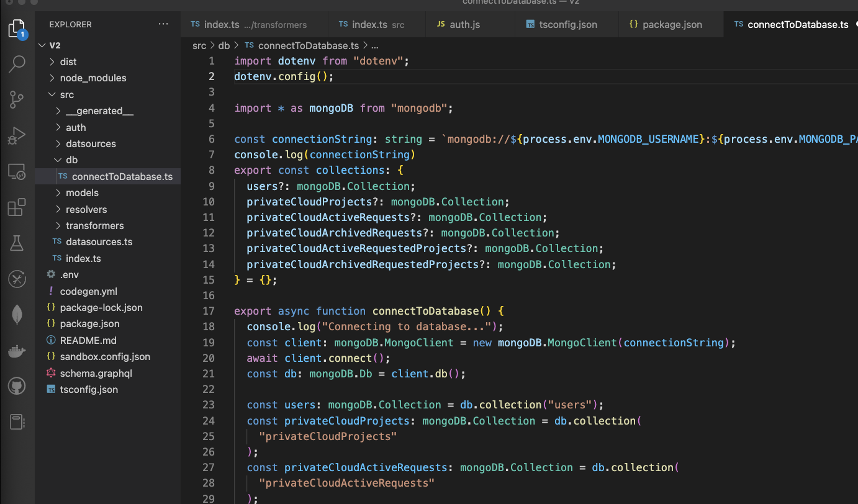
Task: Click the crossed tools circle icon
Action: pyautogui.click(x=17, y=279)
